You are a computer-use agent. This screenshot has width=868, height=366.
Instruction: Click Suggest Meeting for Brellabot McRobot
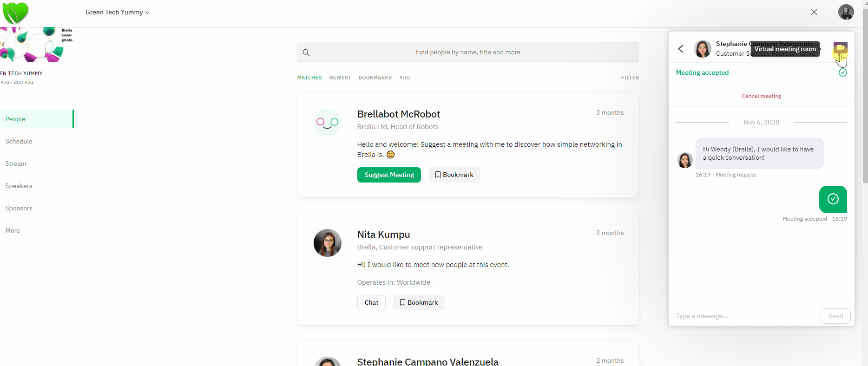point(389,175)
